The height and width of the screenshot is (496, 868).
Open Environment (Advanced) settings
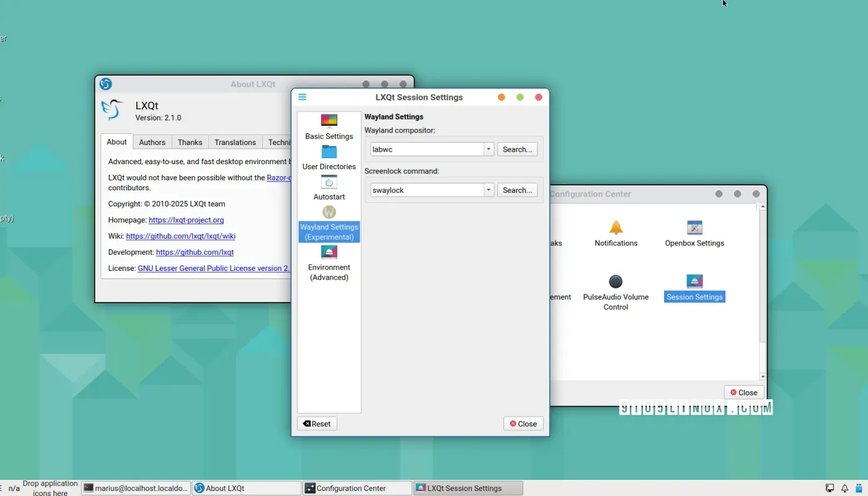(329, 263)
